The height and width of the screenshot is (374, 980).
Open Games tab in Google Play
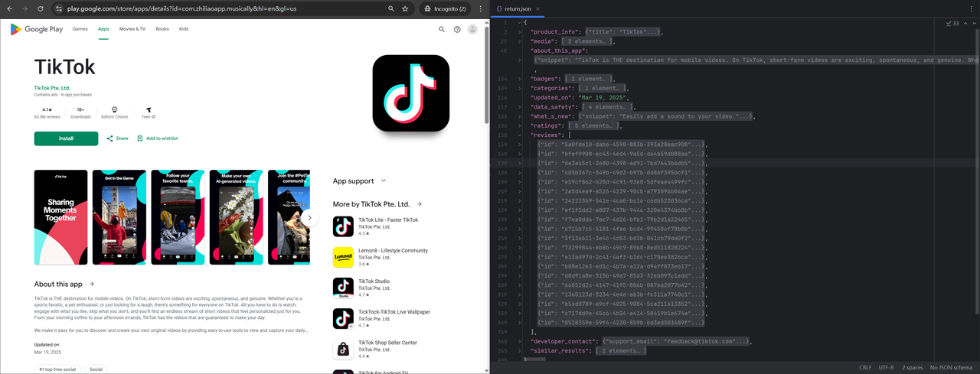pyautogui.click(x=80, y=29)
